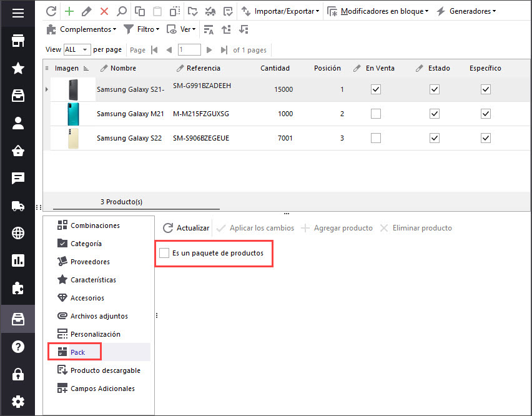Click the Actualizar button
The width and height of the screenshot is (532, 416).
[x=186, y=228]
